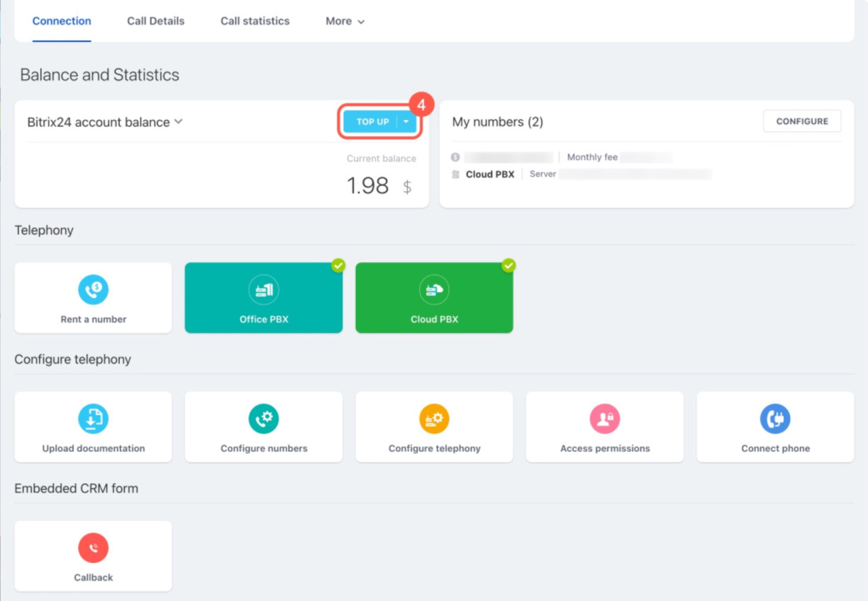
Task: Expand Bitrix24 account balance selector
Action: coord(178,122)
